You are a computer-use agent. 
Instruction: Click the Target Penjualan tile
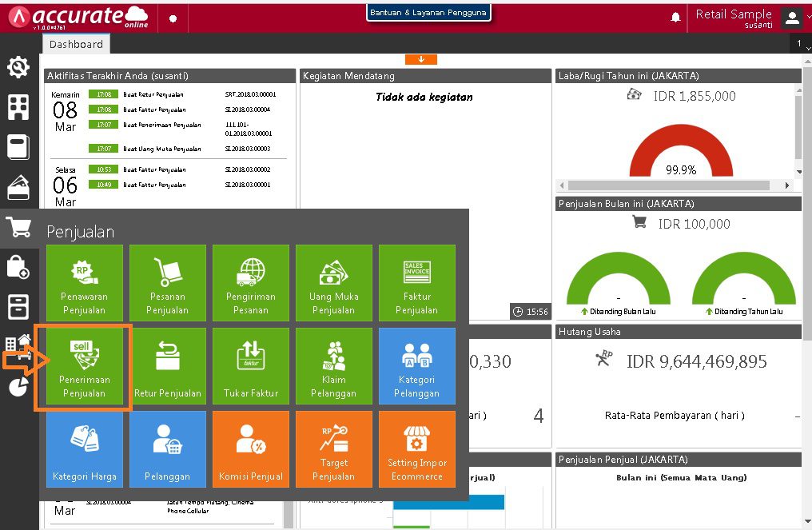(x=334, y=449)
